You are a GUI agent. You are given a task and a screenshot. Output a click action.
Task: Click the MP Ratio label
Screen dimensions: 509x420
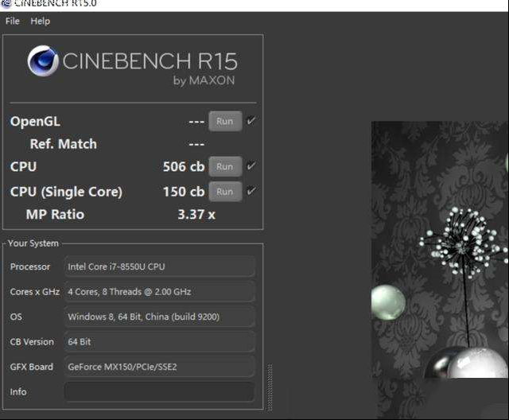tap(55, 214)
